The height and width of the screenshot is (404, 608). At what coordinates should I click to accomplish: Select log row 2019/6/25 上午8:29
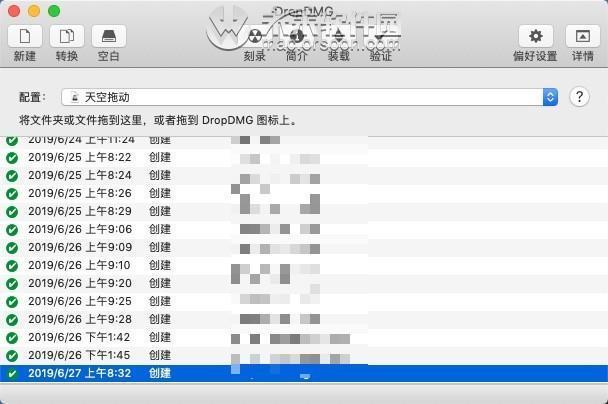tap(304, 211)
